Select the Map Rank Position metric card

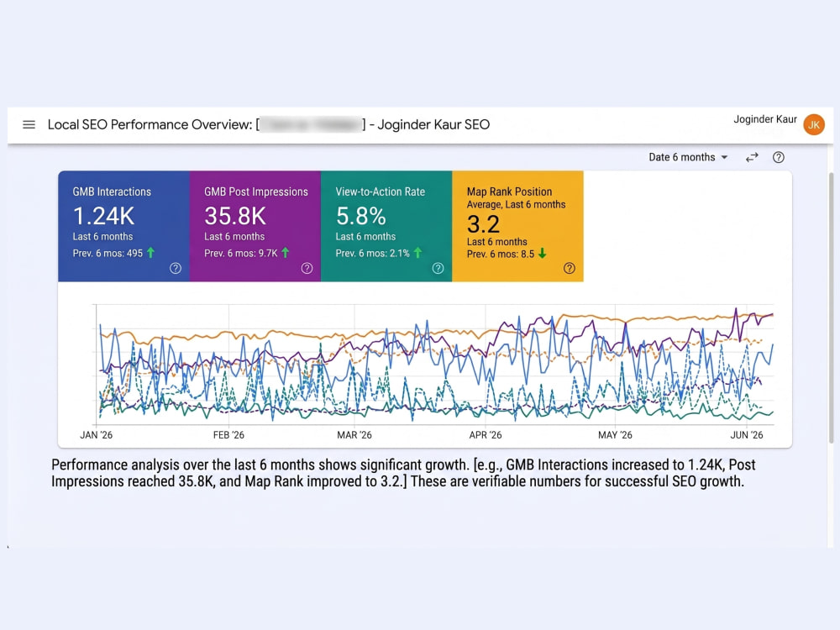pos(517,226)
